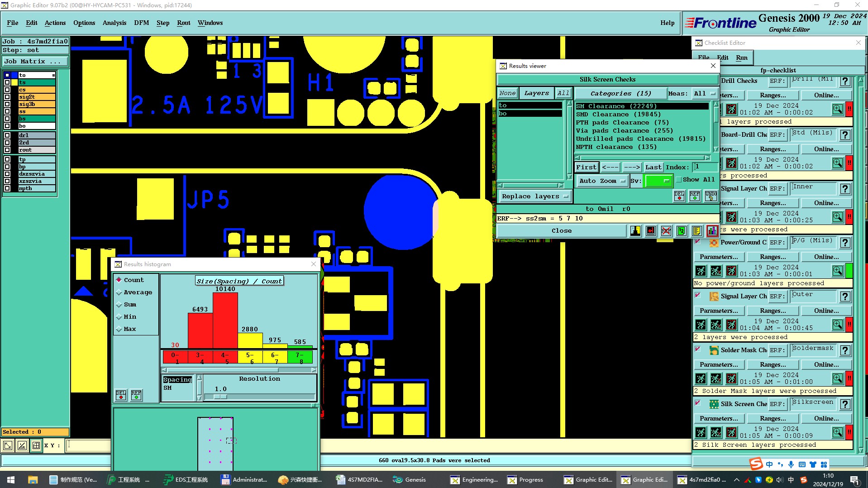Toggle visibility checkbox for layer npth
868x488 pixels.
(7, 188)
